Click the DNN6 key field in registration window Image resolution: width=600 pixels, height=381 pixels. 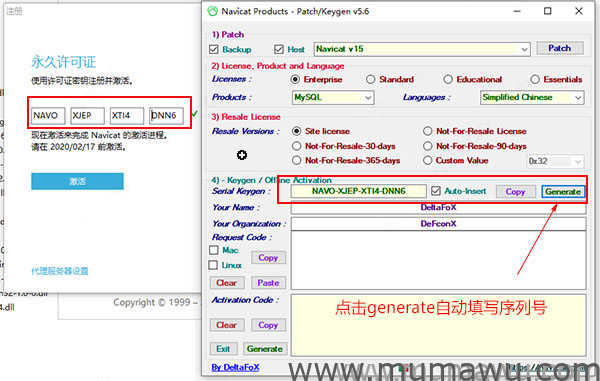click(166, 116)
